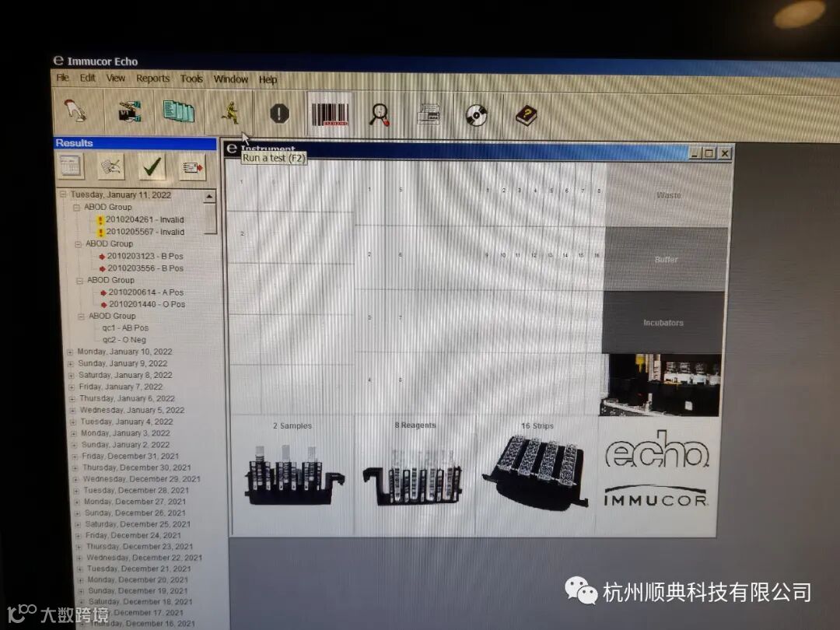Click the CD disc toolbar icon
The image size is (840, 630).
tap(476, 114)
